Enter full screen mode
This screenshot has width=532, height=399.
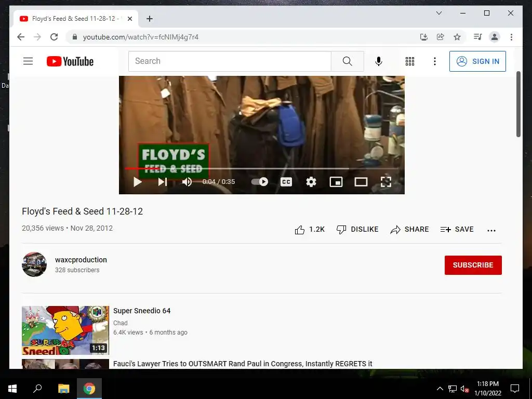(386, 182)
